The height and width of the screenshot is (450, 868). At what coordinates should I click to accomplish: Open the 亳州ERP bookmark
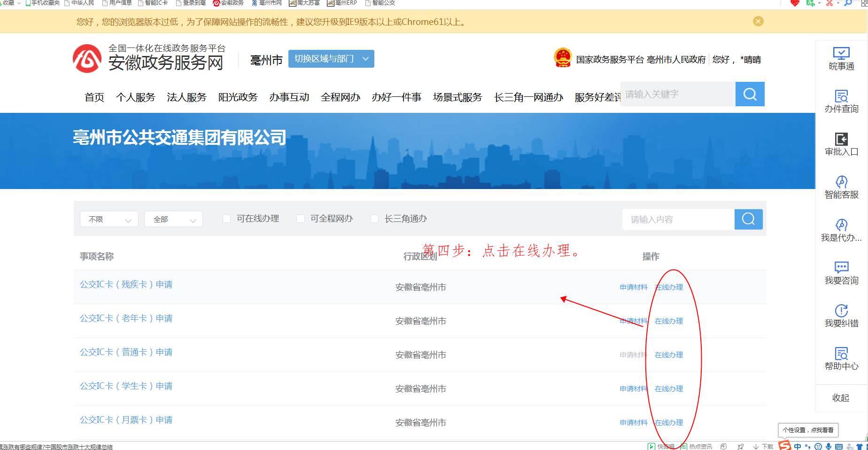(x=342, y=3)
